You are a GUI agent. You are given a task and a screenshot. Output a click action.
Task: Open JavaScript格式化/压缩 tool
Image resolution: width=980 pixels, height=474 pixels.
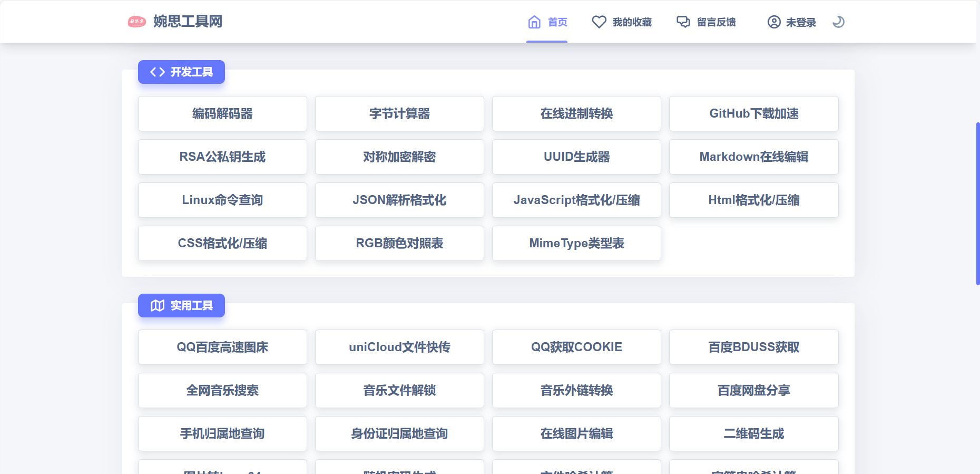576,200
